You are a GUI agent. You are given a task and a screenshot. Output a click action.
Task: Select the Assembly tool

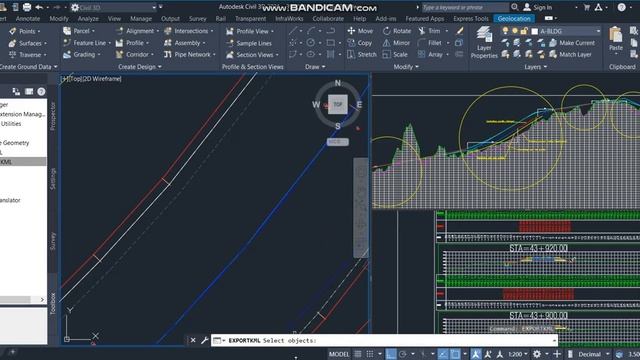pyautogui.click(x=184, y=43)
